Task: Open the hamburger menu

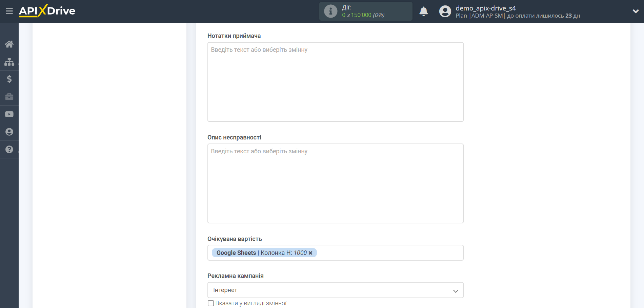Action: pos(9,11)
